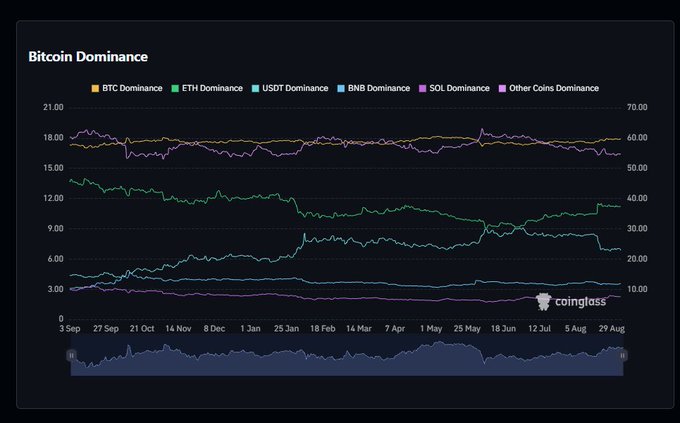Click the green ETH Dominance color swatch
680x423 pixels.
click(175, 89)
